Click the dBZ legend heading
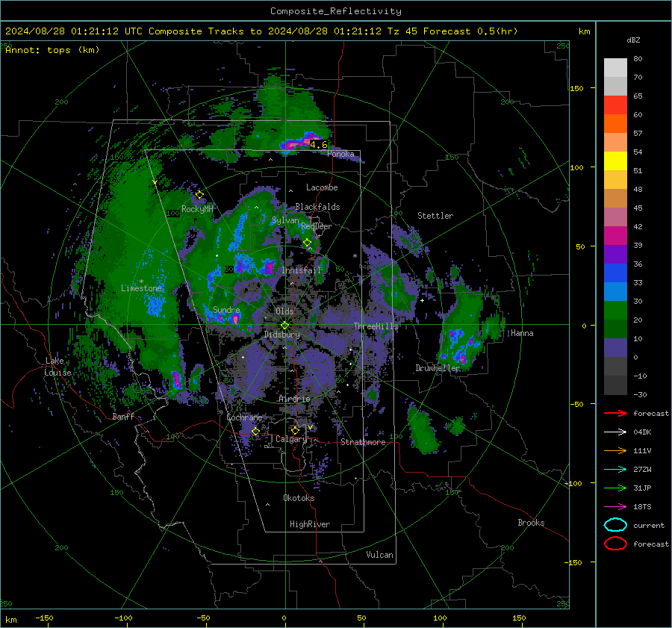This screenshot has height=628, width=672. tap(633, 40)
